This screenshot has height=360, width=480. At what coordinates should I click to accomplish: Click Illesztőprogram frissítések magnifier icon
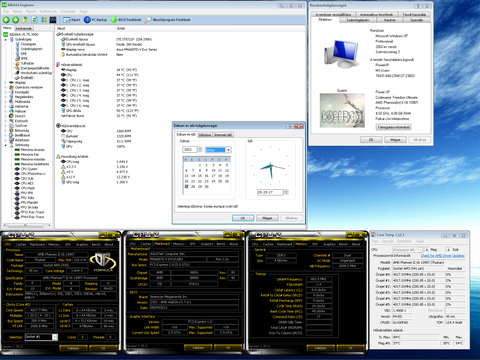point(148,20)
